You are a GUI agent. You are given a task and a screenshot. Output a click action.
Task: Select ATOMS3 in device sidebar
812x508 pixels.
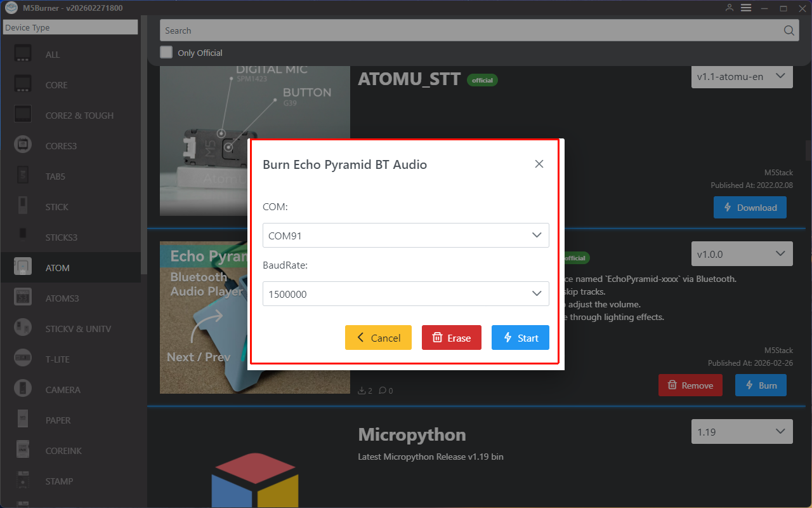(x=62, y=298)
